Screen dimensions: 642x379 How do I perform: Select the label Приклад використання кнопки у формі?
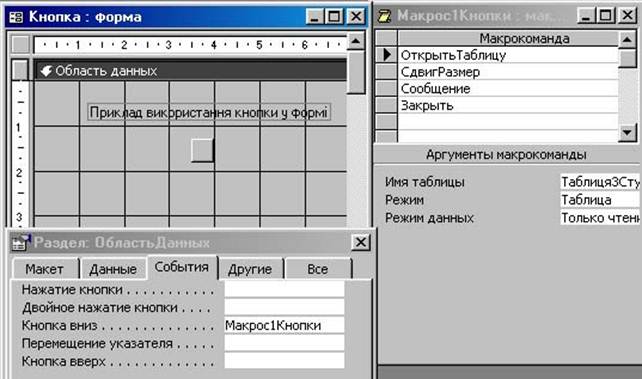209,113
